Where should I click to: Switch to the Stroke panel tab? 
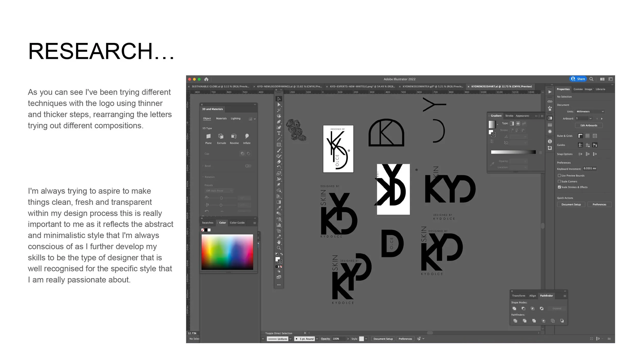pos(509,116)
